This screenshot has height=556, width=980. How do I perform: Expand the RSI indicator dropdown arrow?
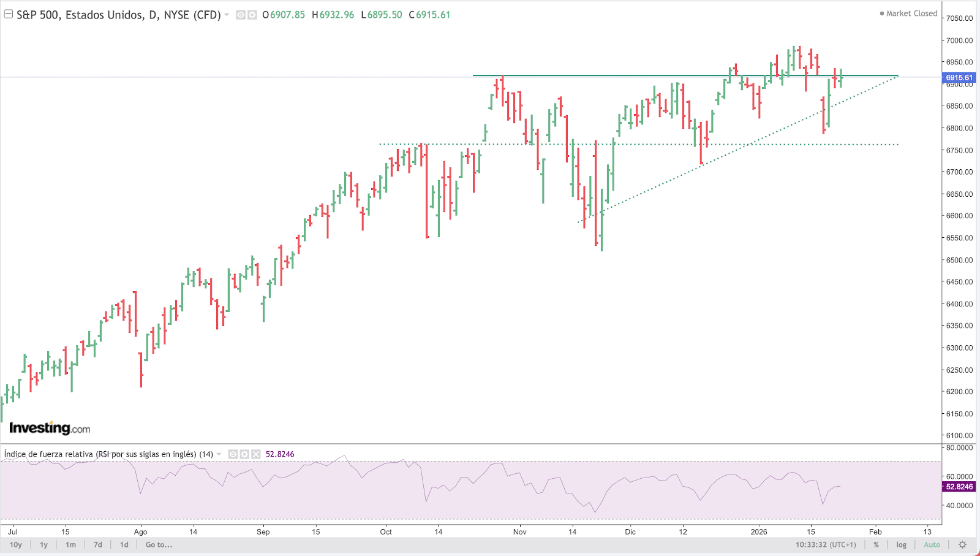218,454
